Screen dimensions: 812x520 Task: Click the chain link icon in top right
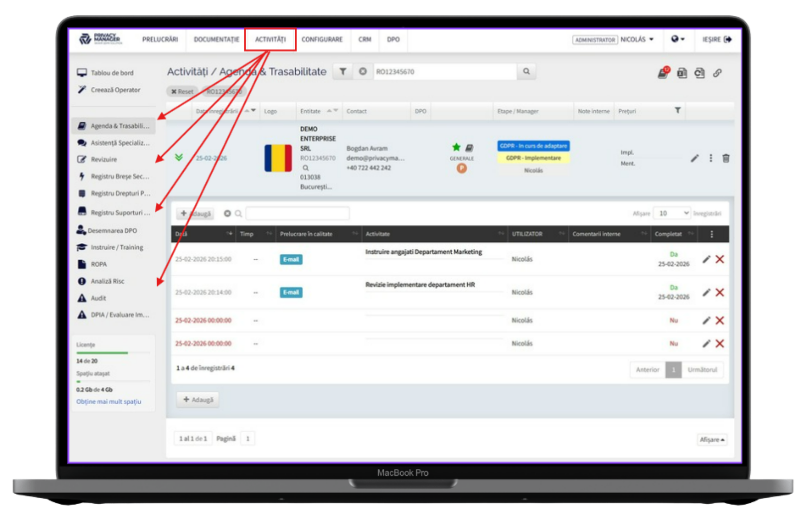click(717, 73)
